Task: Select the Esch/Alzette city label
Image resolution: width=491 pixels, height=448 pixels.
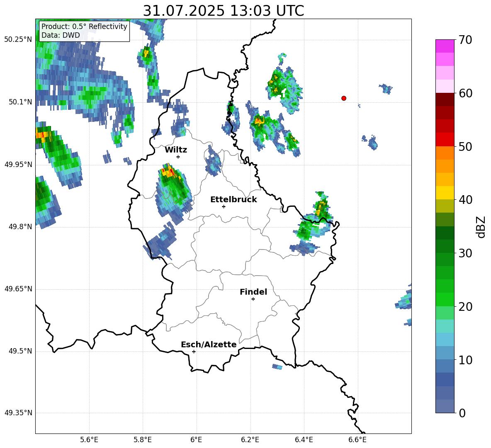Action: 209,344
